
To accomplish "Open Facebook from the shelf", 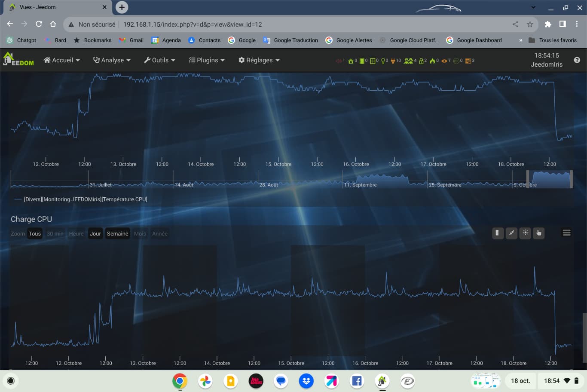I will pyautogui.click(x=357, y=381).
